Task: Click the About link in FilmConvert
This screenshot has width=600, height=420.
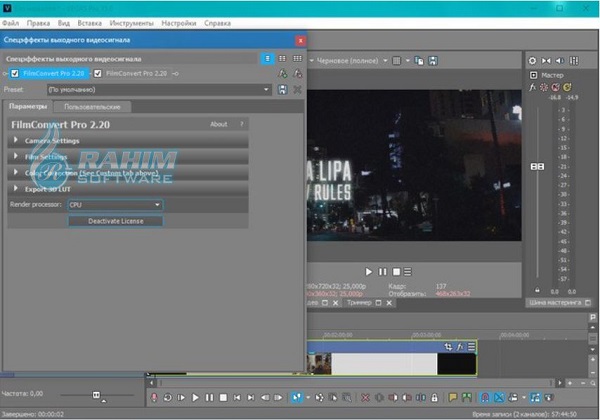Action: click(x=218, y=124)
